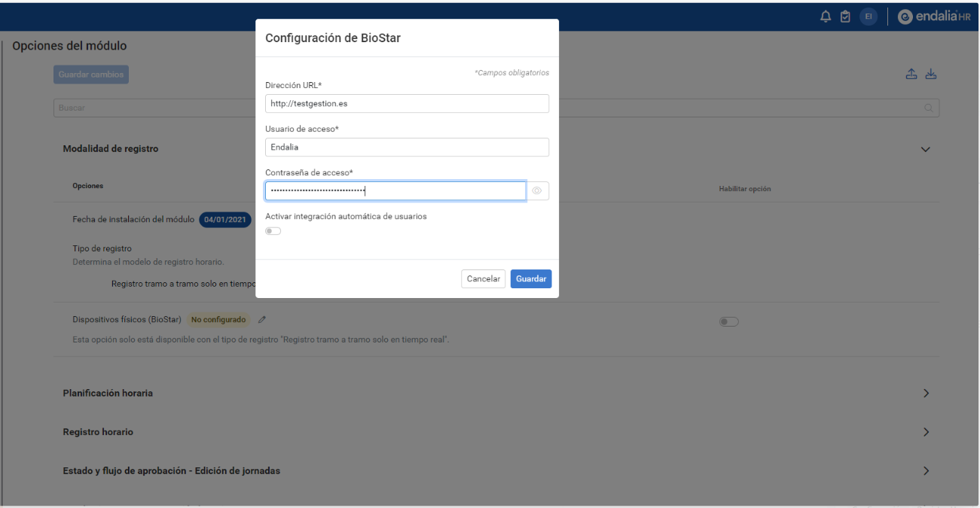Click the Guardar button in dialog
Screen dimensions: 980x508
pos(531,278)
